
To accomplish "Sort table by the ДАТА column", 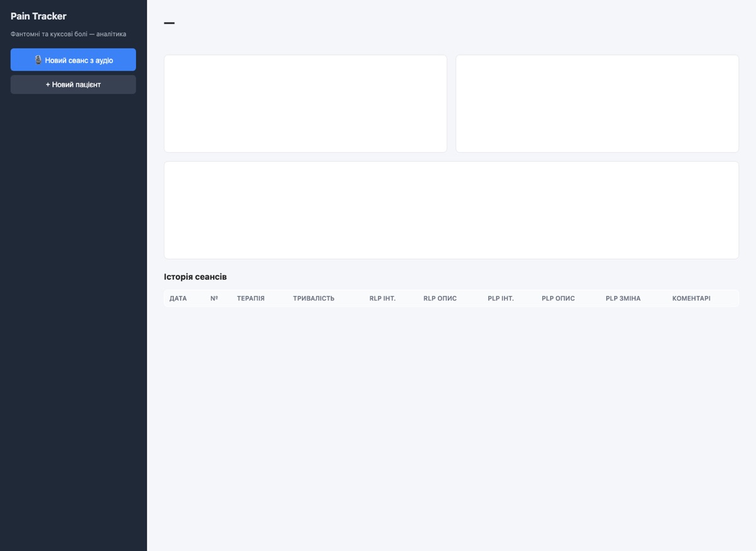I will click(x=178, y=298).
